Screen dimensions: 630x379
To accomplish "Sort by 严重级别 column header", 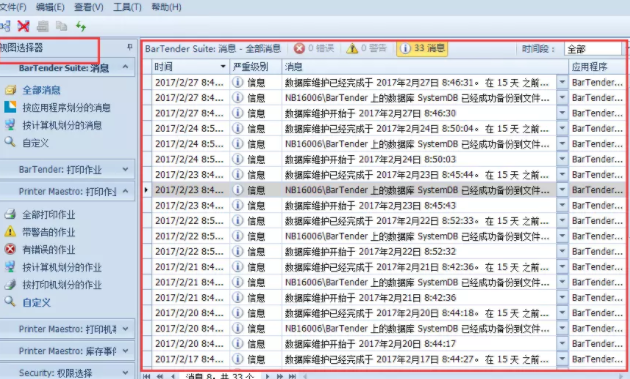I will click(x=255, y=67).
